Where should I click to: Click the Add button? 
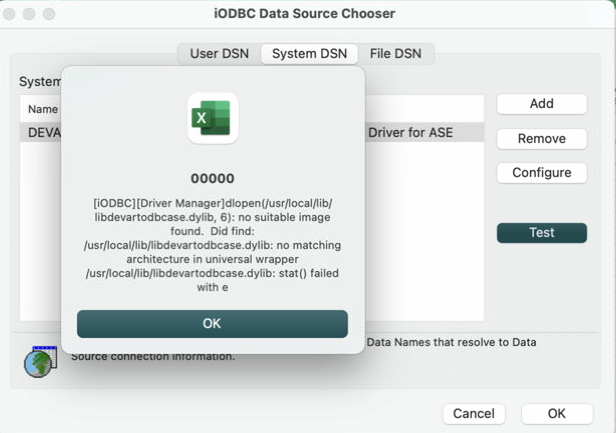[542, 104]
